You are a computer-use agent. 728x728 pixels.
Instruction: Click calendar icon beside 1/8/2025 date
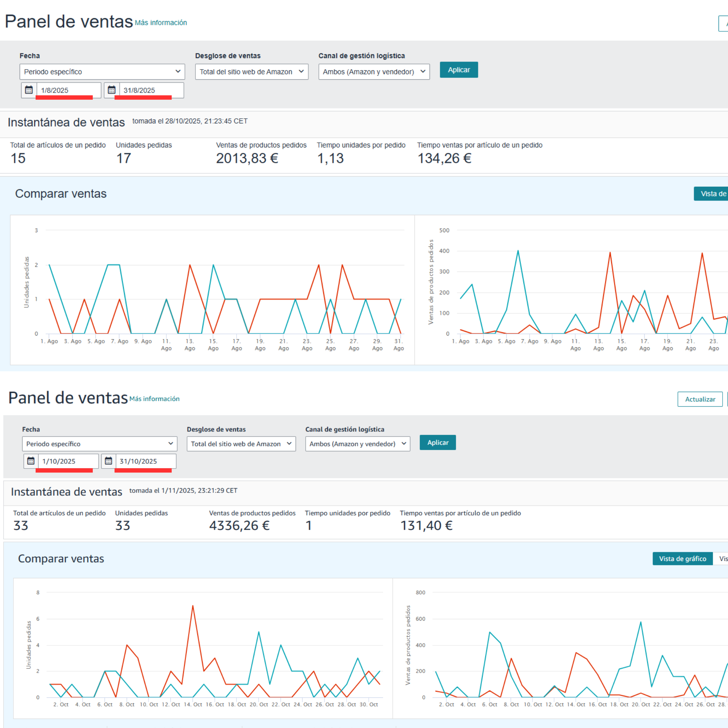pyautogui.click(x=29, y=90)
